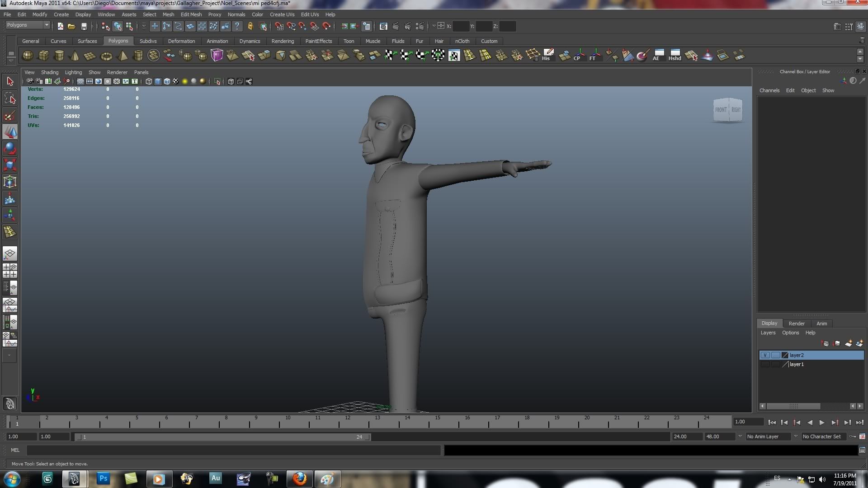Open the Channels menu in Channel Box
868x488 pixels.
click(x=769, y=90)
